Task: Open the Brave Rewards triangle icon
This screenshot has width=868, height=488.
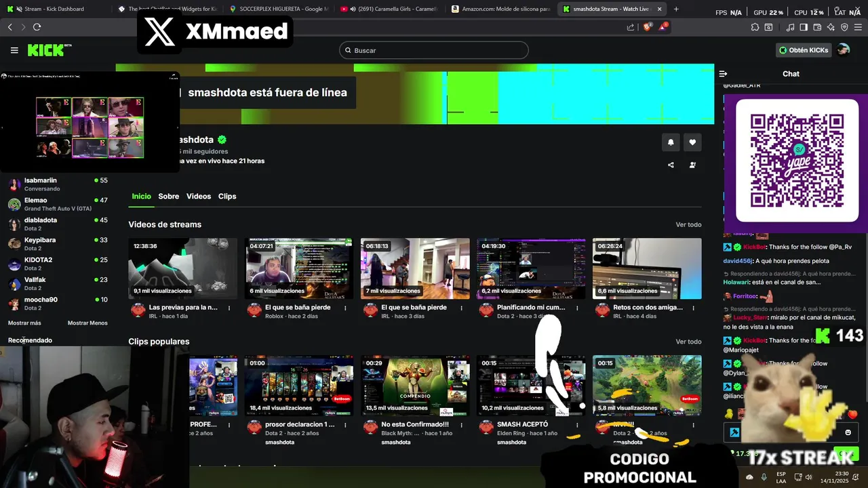Action: pos(664,27)
